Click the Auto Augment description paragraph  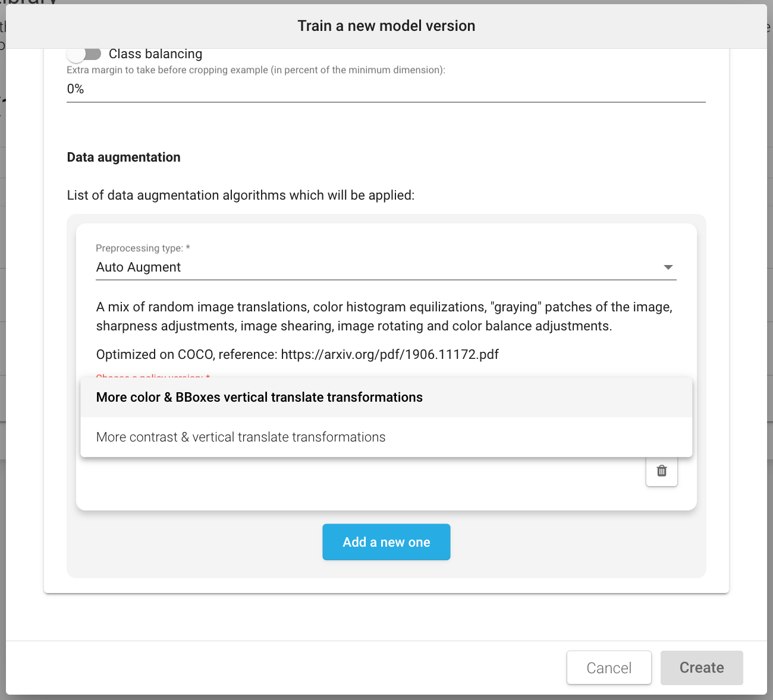click(384, 316)
